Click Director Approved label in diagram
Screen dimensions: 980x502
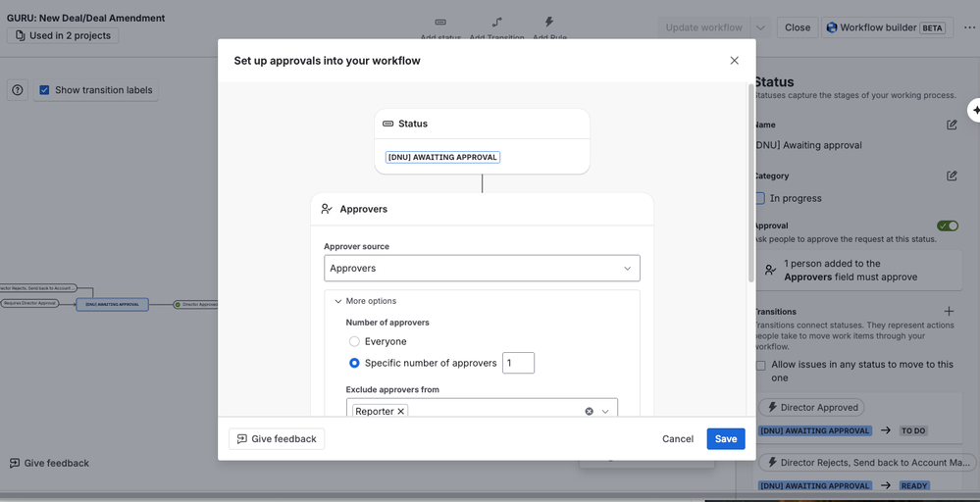tap(196, 305)
